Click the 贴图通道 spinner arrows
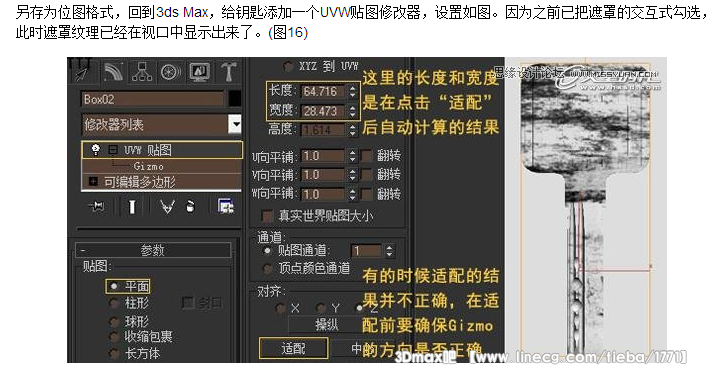This screenshot has height=374, width=716. coord(389,250)
